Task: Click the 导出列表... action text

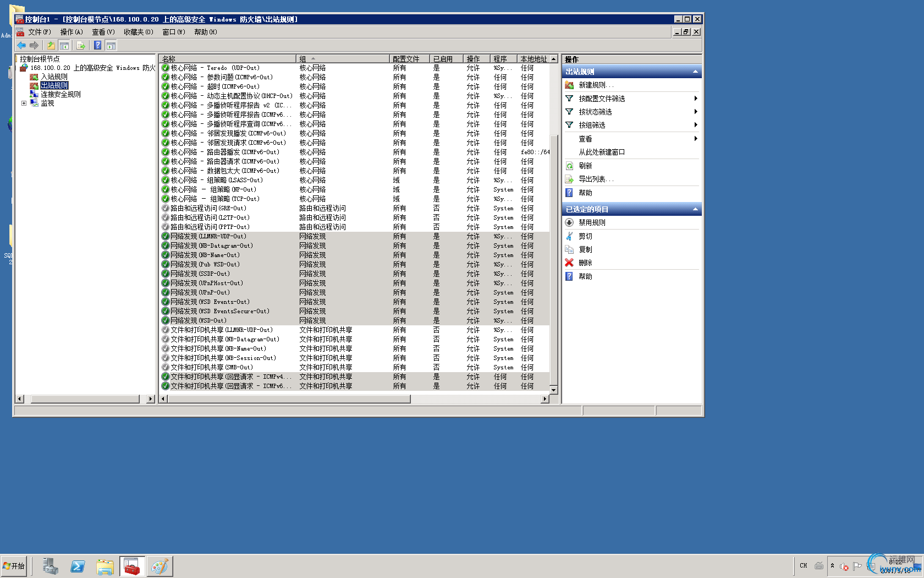Action: click(x=596, y=179)
